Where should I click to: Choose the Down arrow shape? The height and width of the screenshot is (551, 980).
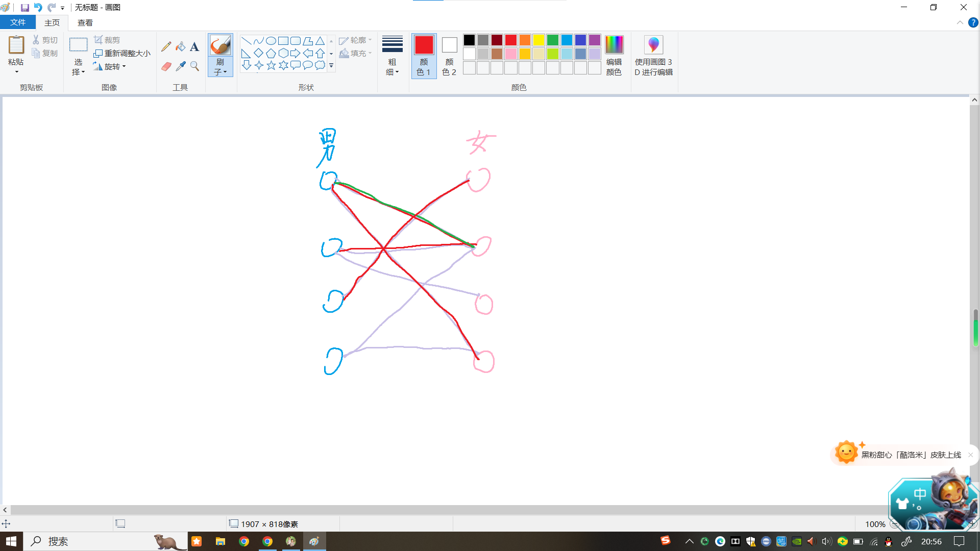[246, 65]
